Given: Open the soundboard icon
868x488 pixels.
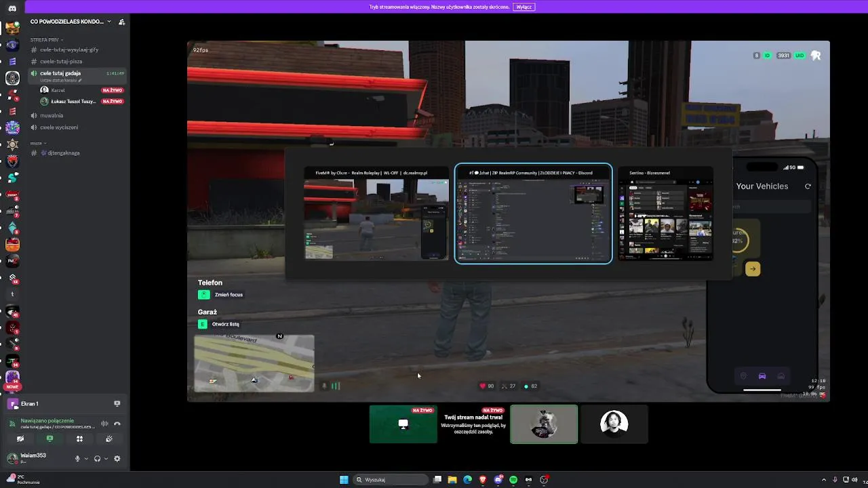Looking at the screenshot, I should 108,439.
